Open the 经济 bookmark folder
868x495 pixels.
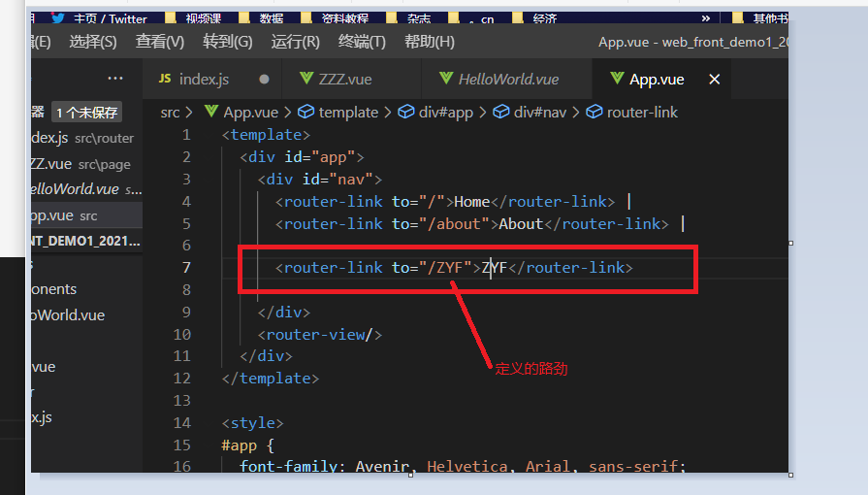point(536,18)
